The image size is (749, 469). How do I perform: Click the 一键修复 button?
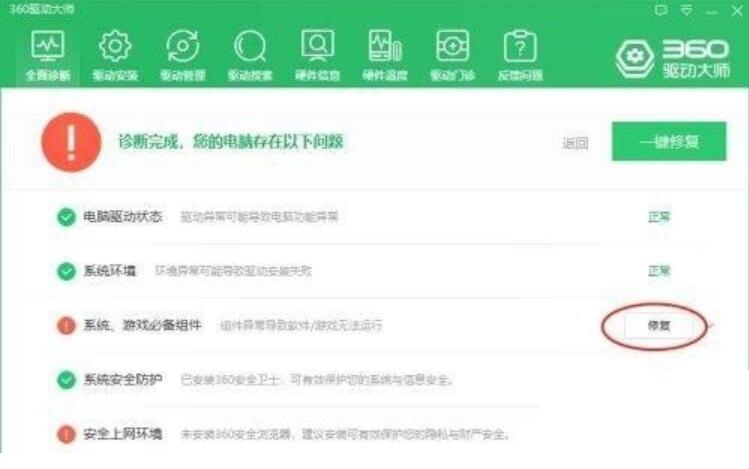(669, 141)
